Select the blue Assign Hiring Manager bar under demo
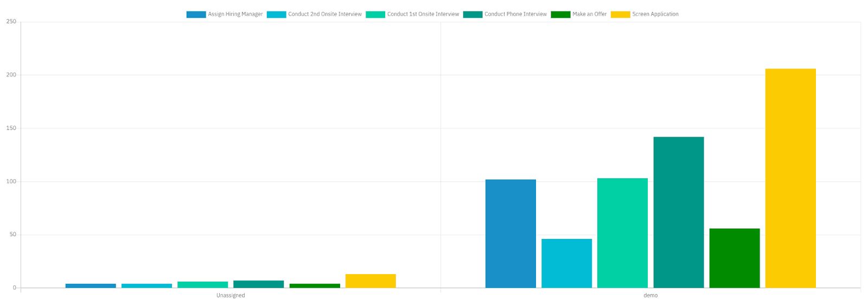The width and height of the screenshot is (868, 305). tap(510, 233)
